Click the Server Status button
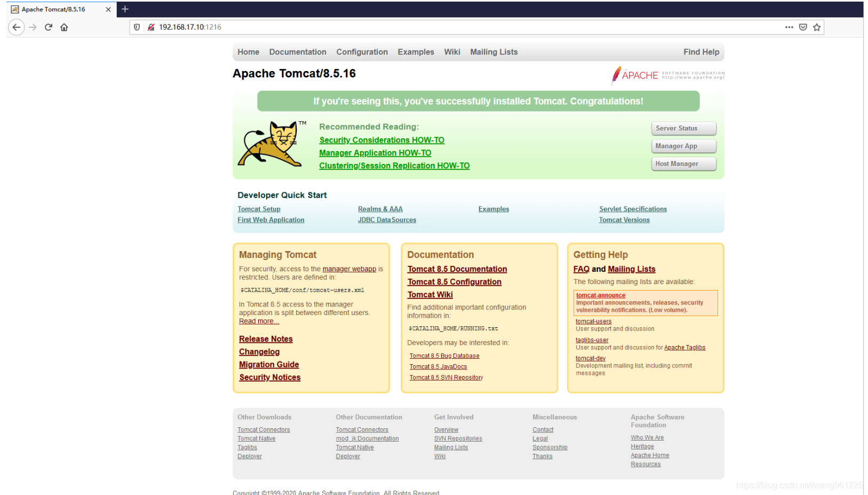Viewport: 868px width, 495px height. [683, 128]
